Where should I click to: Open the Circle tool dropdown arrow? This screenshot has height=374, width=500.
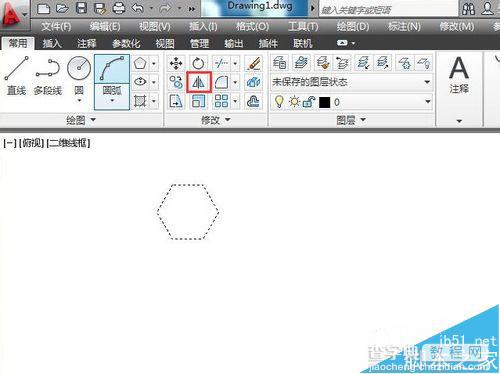(x=79, y=101)
